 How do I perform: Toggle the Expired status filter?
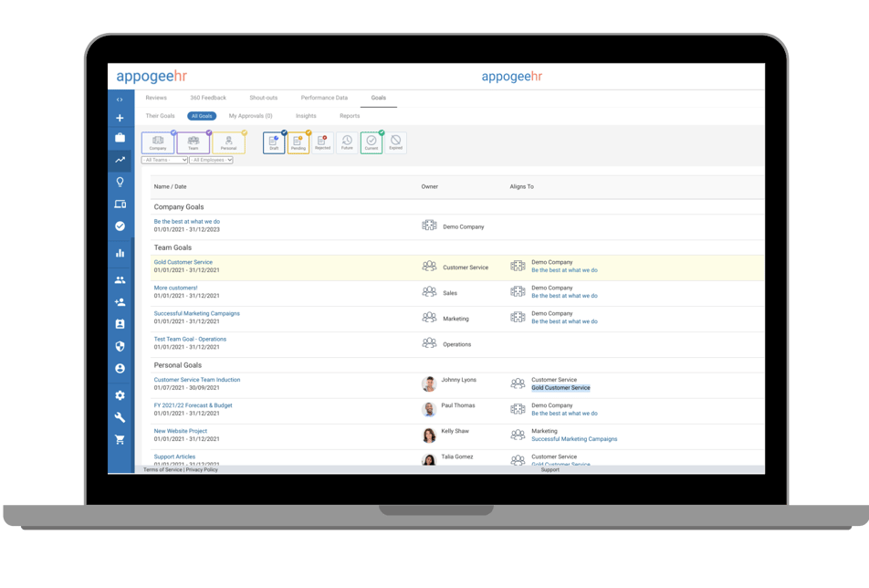396,143
